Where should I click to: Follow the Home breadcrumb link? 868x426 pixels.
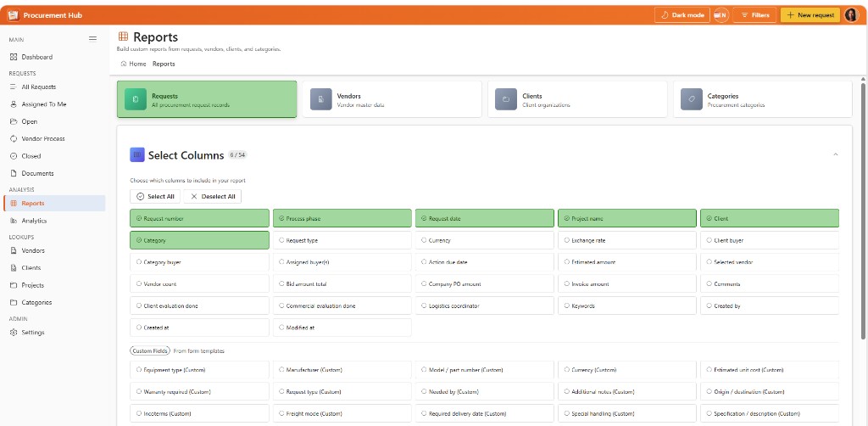pos(133,64)
